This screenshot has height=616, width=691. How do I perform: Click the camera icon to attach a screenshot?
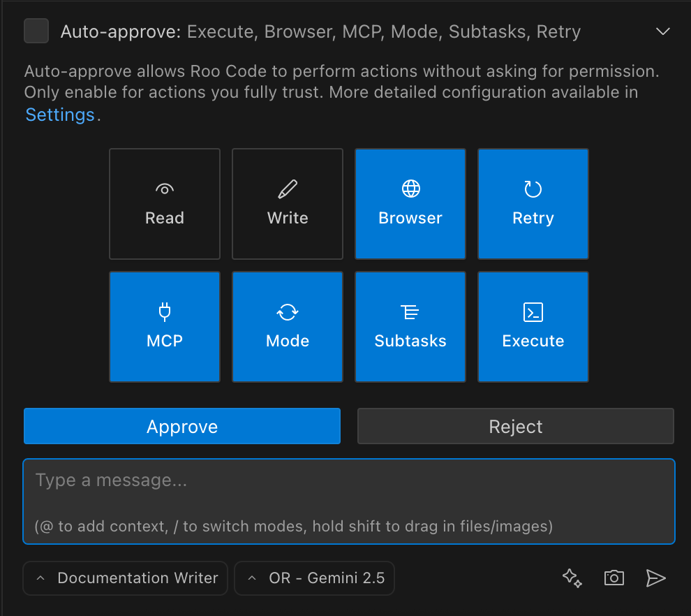click(614, 578)
